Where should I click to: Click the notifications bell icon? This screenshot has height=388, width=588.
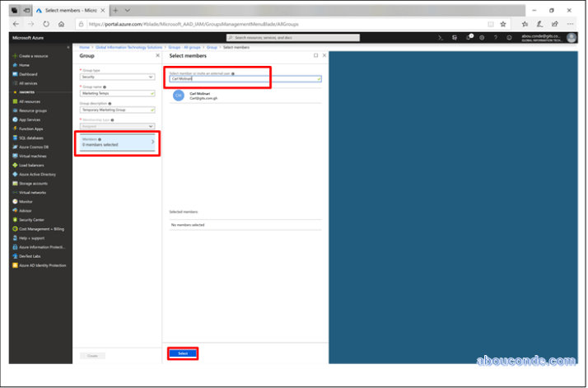(x=469, y=37)
